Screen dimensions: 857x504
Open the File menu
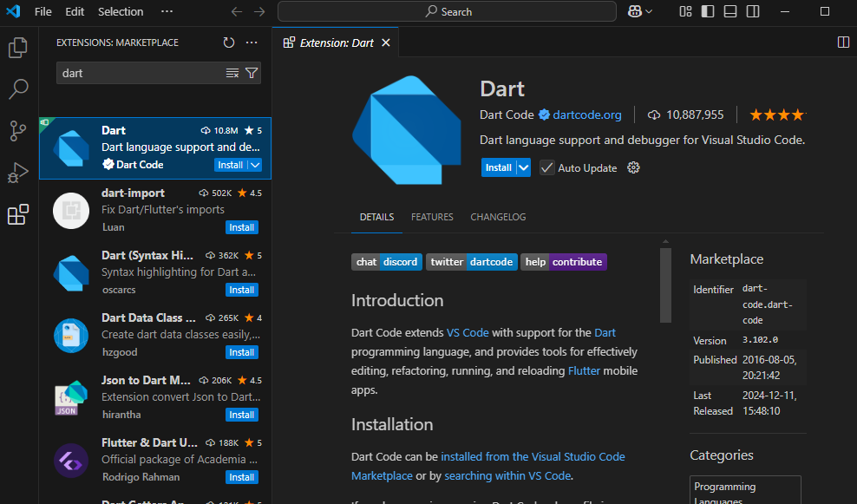(43, 11)
